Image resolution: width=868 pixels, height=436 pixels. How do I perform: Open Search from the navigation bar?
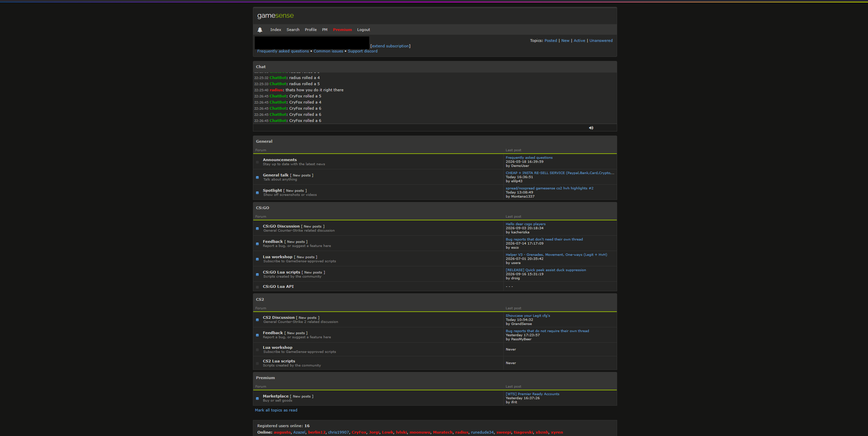(x=293, y=30)
